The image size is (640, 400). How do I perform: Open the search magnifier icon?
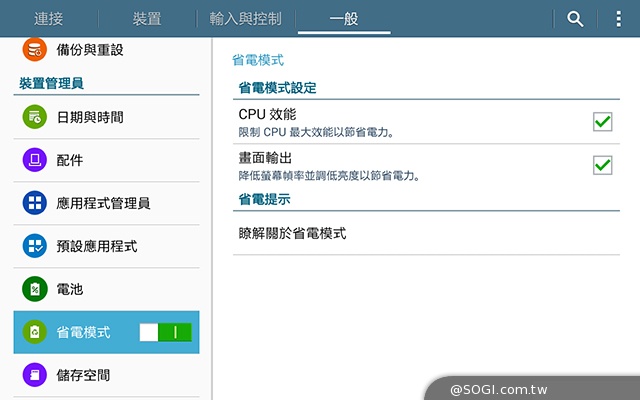click(x=575, y=19)
